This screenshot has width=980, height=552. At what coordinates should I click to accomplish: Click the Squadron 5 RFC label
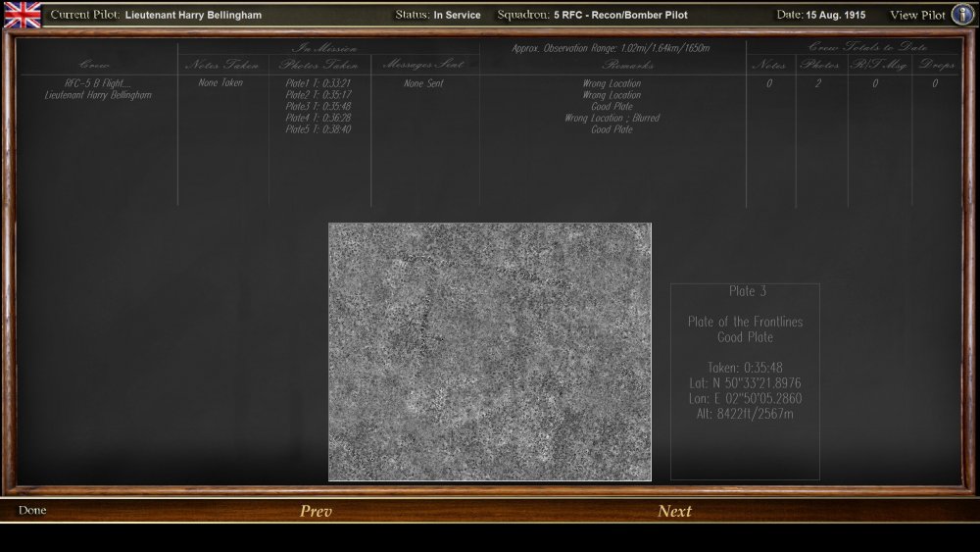coord(620,16)
